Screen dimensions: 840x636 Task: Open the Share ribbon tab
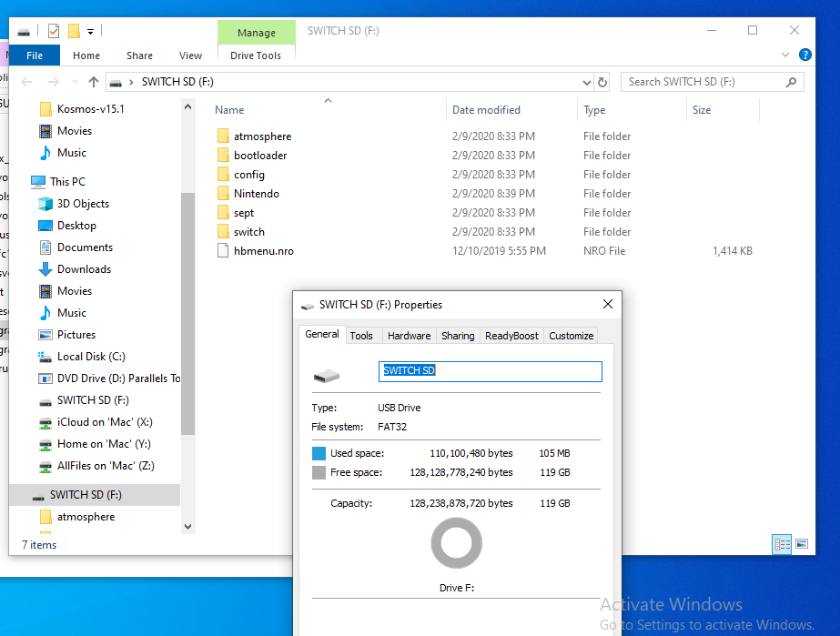[139, 56]
